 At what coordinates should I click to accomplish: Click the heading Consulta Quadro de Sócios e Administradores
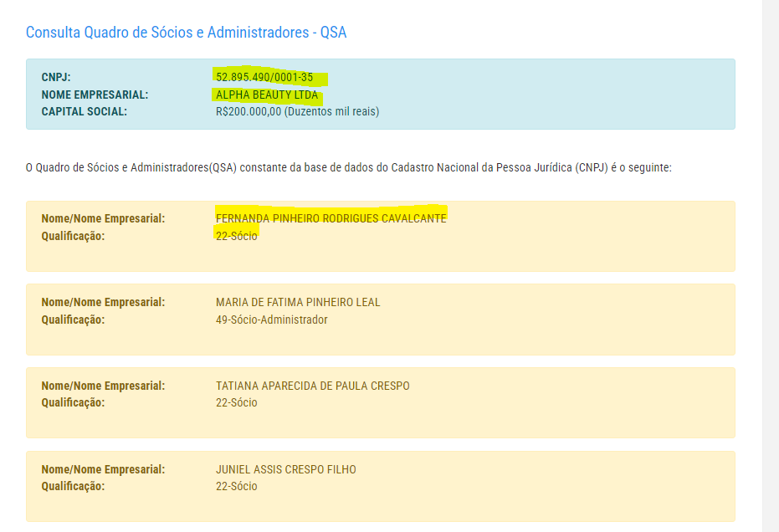click(x=186, y=33)
